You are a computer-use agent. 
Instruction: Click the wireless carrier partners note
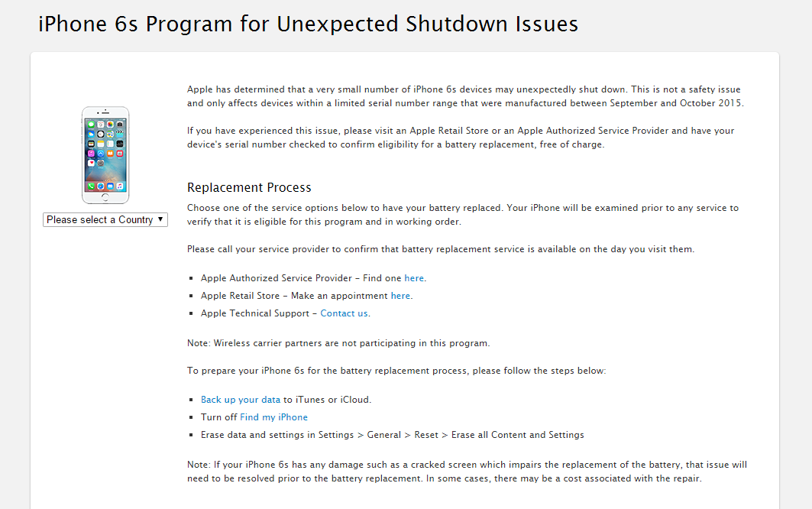tap(338, 343)
